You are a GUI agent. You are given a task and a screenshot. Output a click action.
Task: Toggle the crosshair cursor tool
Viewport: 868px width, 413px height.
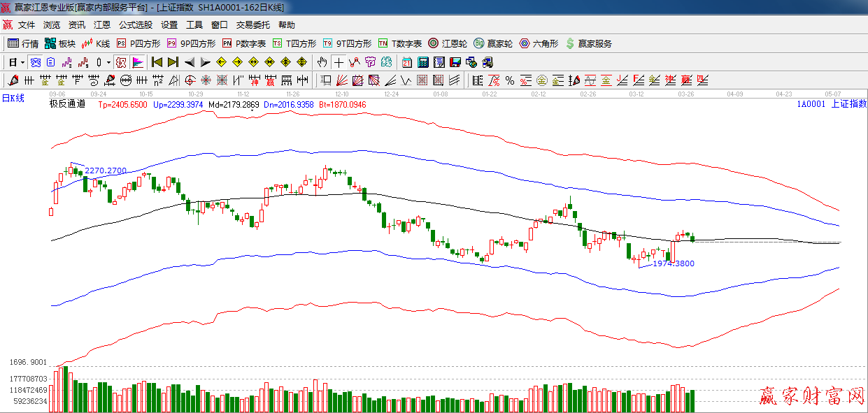(x=339, y=62)
